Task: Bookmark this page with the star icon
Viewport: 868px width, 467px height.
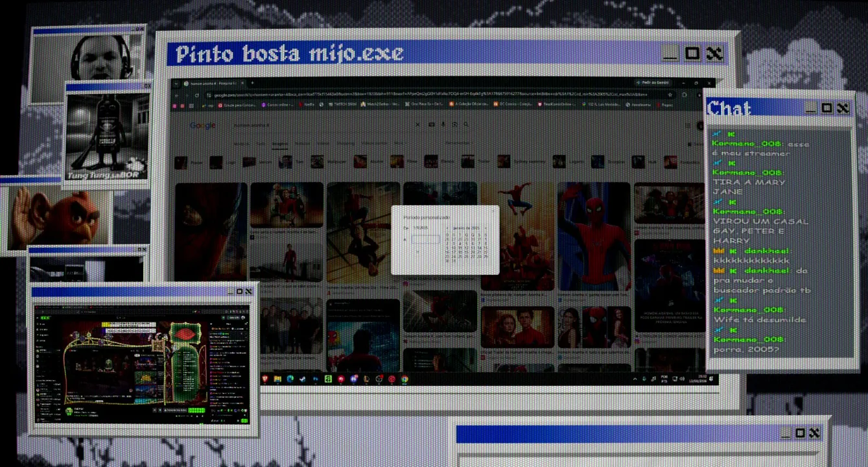Action: tap(672, 95)
